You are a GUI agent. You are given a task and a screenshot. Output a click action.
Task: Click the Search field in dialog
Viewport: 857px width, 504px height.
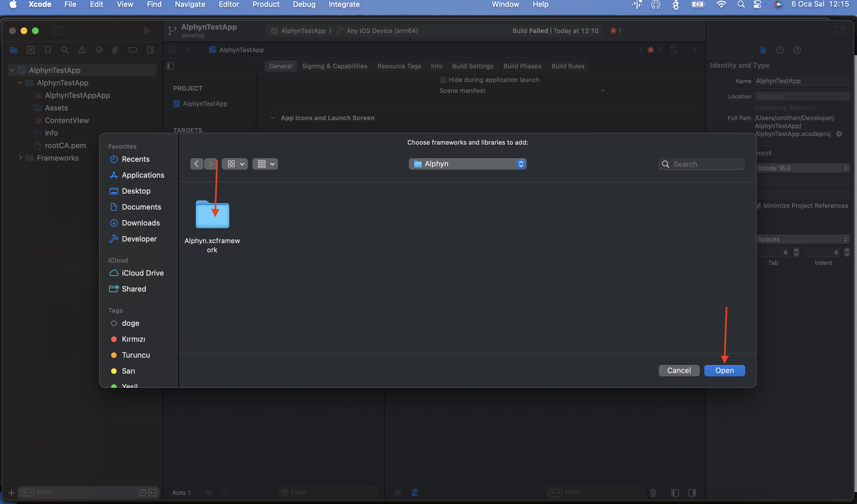701,164
